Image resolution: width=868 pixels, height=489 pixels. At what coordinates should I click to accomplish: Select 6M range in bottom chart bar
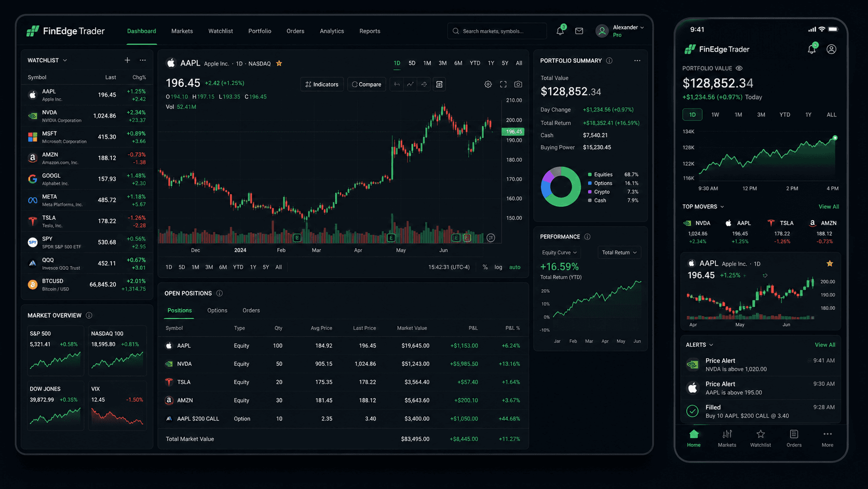[223, 267]
